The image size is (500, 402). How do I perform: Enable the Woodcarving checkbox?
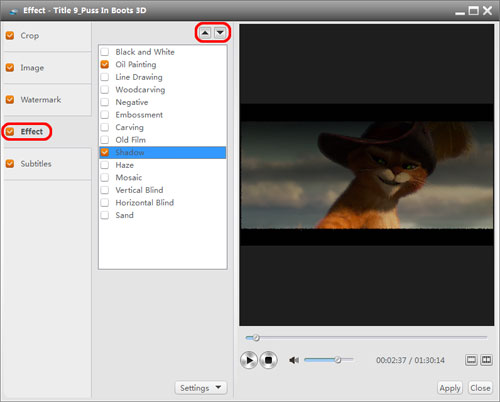coord(105,89)
